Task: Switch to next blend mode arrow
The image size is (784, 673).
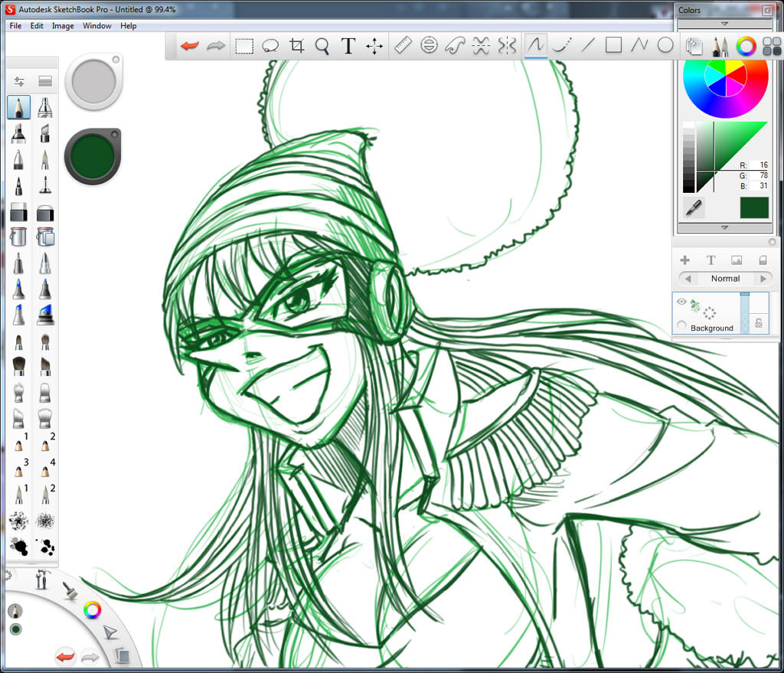Action: [763, 279]
